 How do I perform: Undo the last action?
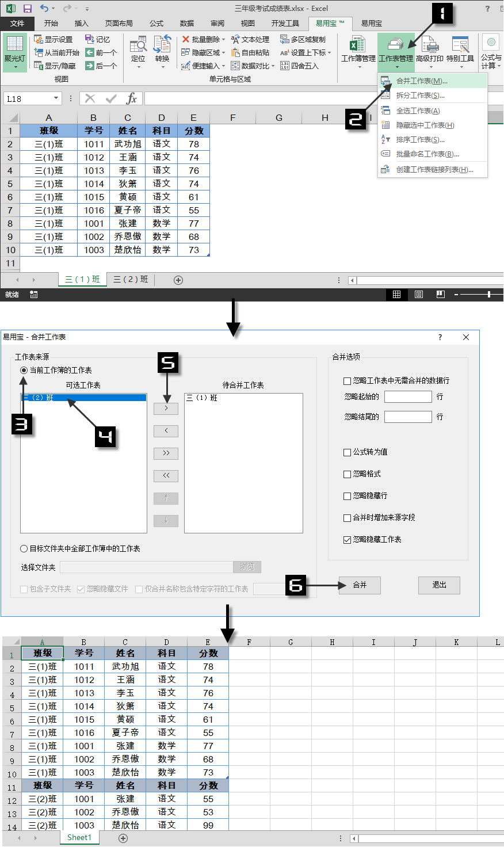[x=45, y=9]
